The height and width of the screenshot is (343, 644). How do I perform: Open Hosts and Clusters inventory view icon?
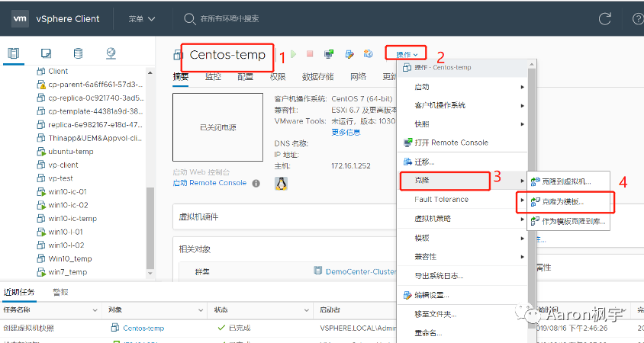click(14, 53)
